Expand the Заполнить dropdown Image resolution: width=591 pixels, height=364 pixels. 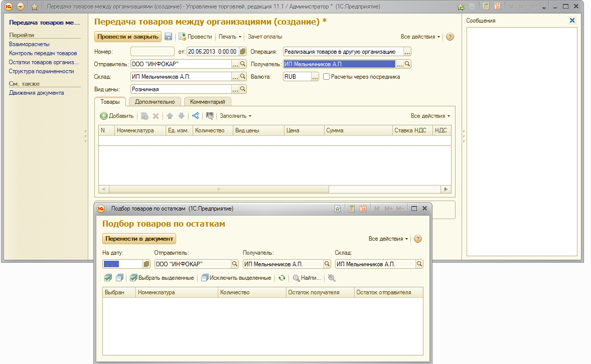236,116
